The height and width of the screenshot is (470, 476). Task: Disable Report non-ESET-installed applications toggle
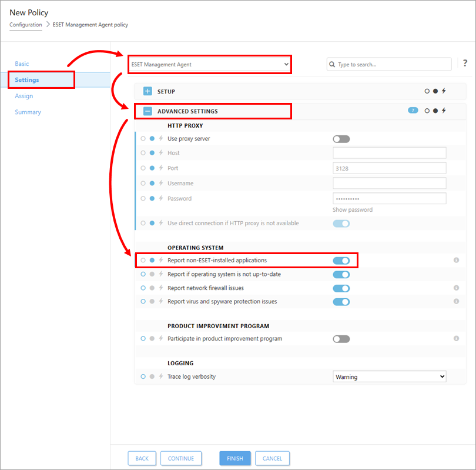[341, 261]
